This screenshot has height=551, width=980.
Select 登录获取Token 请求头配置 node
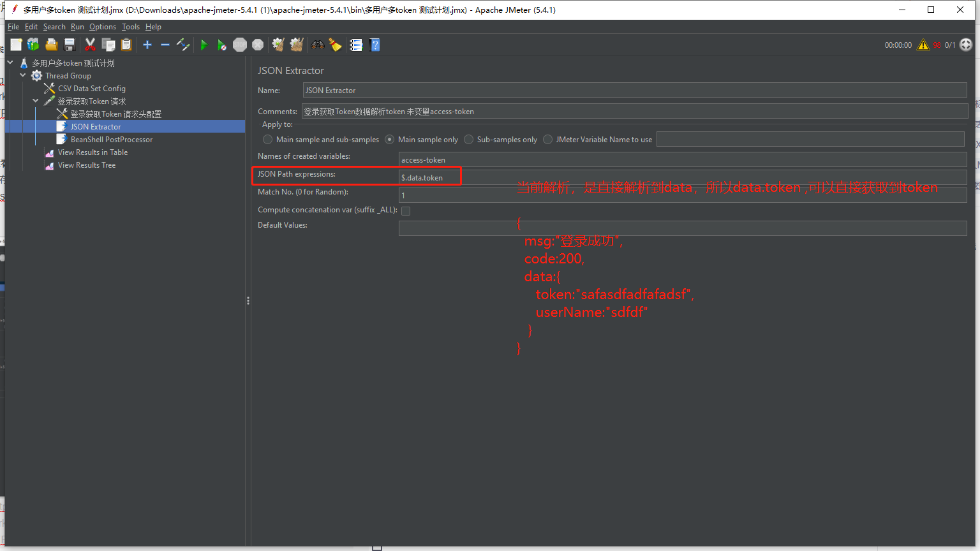(x=115, y=114)
